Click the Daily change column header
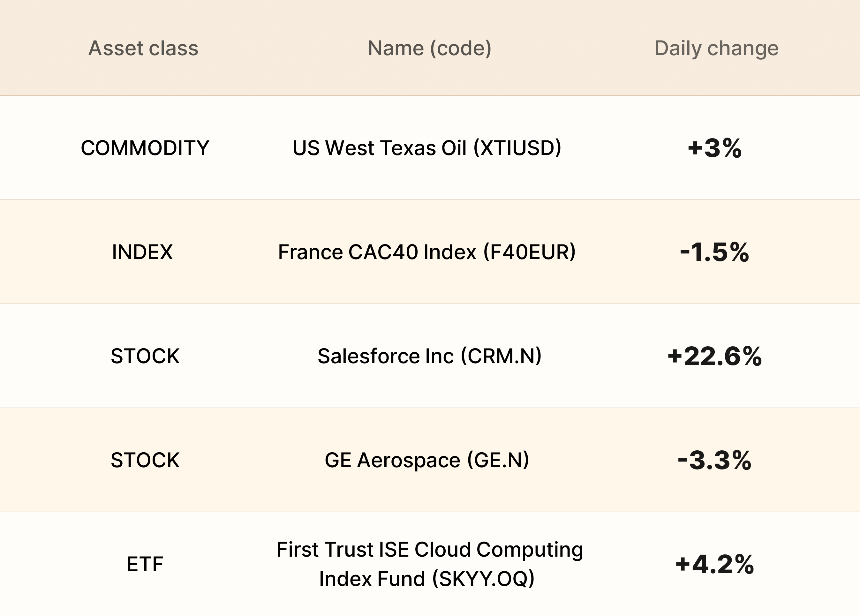 pos(716,49)
